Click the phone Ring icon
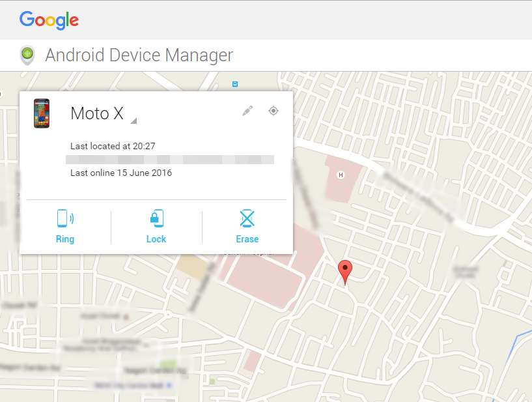 point(64,218)
